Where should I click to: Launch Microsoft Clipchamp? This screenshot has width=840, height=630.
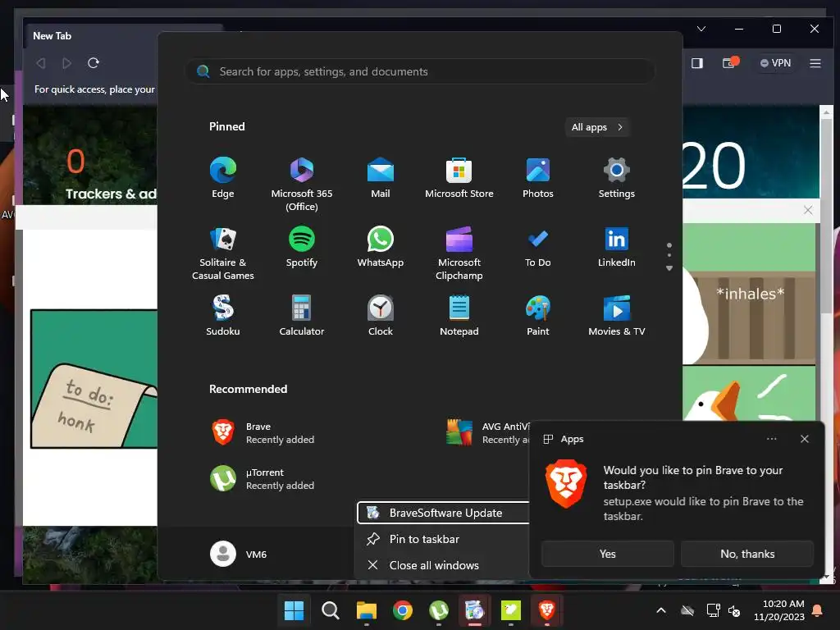(x=459, y=253)
